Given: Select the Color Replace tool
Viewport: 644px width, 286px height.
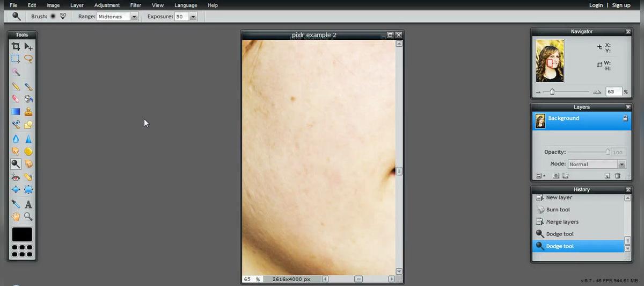Looking at the screenshot, I should (x=16, y=125).
